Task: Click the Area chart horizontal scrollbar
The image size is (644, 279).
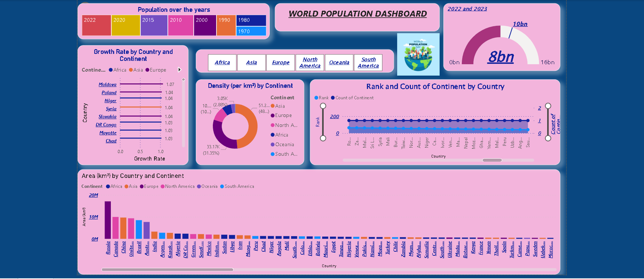Action: (167, 269)
